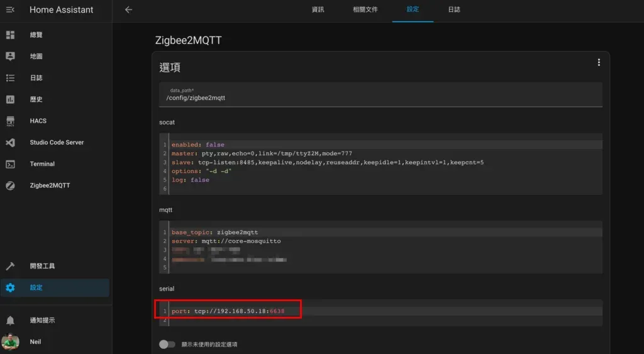644x354 pixels.
Task: Open the Terminal icon in sidebar
Action: [x=10, y=164]
